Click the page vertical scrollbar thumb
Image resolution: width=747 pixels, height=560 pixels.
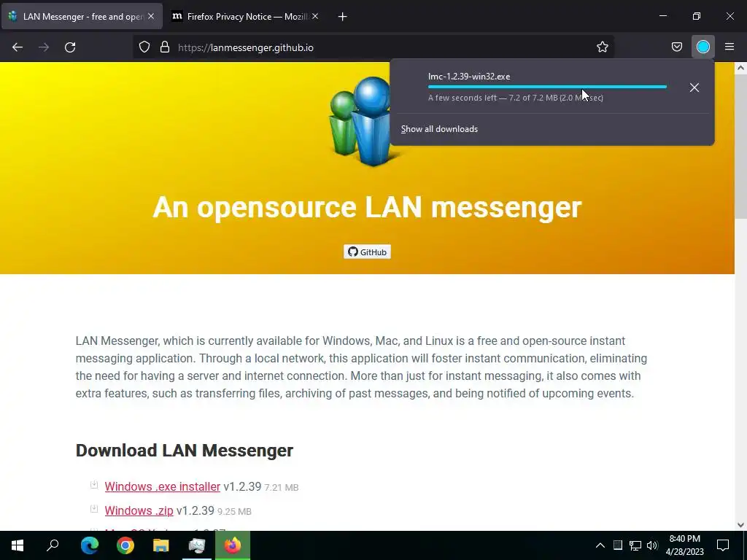click(x=740, y=145)
